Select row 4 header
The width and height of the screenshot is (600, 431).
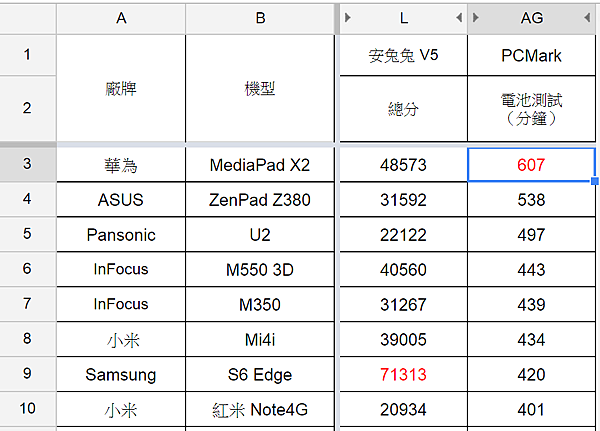tap(28, 199)
